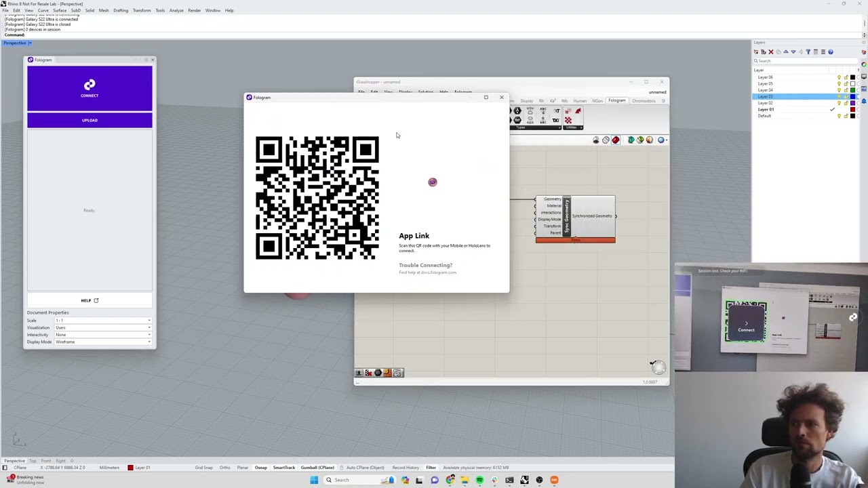Viewport: 868px width, 488px height.
Task: Click the Grasshopper zoom compass widget
Action: point(658,367)
